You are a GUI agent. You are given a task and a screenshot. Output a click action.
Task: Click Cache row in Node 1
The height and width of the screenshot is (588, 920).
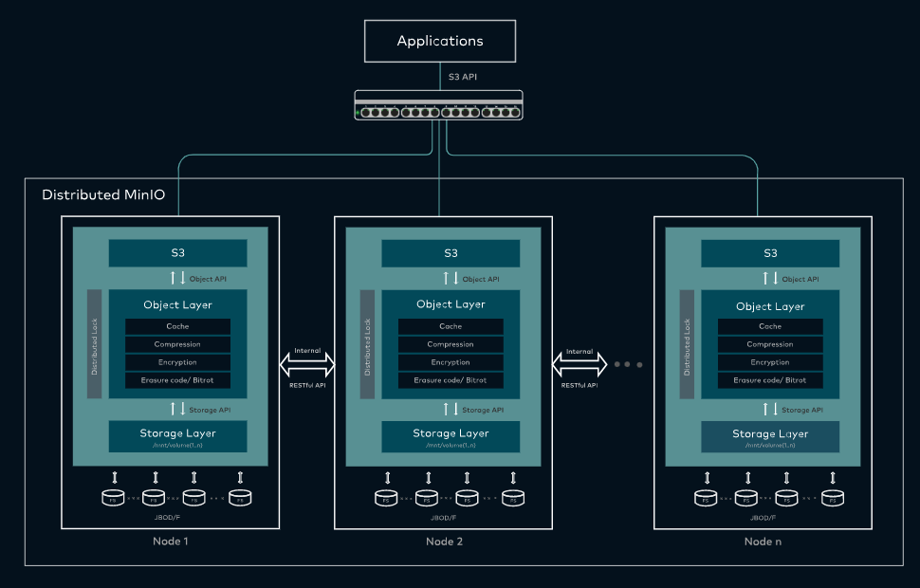pyautogui.click(x=177, y=326)
